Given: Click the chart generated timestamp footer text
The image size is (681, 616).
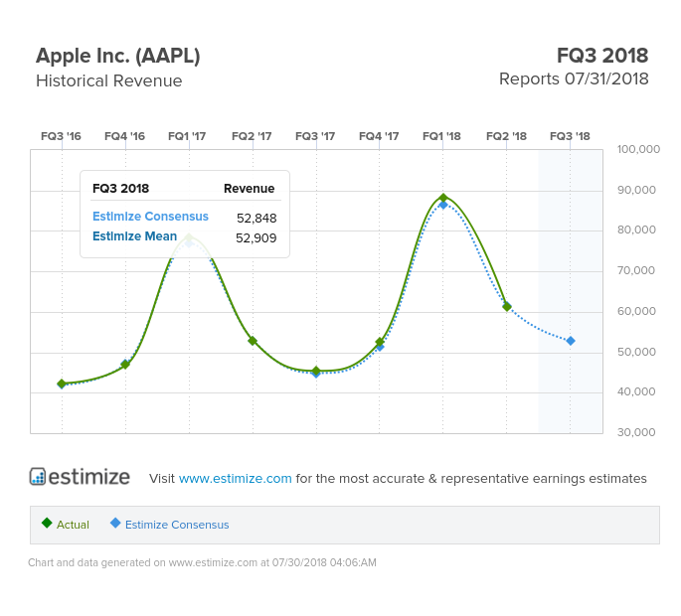Looking at the screenshot, I should coord(202,562).
